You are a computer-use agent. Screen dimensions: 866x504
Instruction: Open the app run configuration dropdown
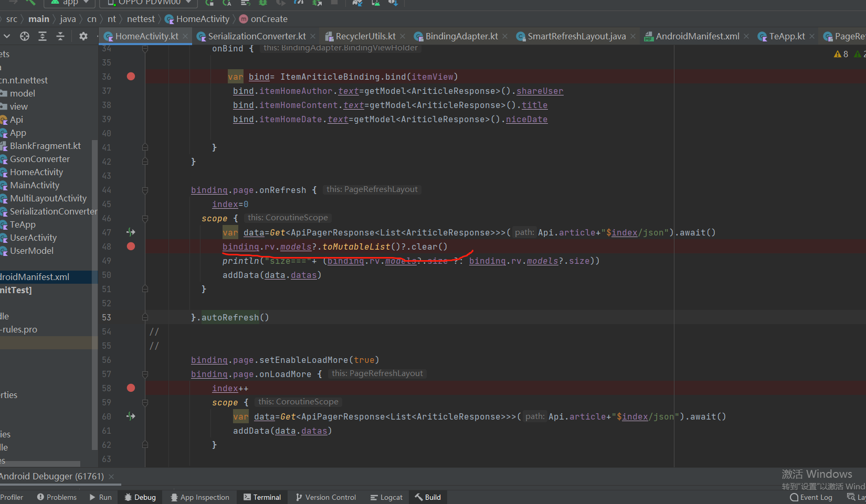(70, 3)
